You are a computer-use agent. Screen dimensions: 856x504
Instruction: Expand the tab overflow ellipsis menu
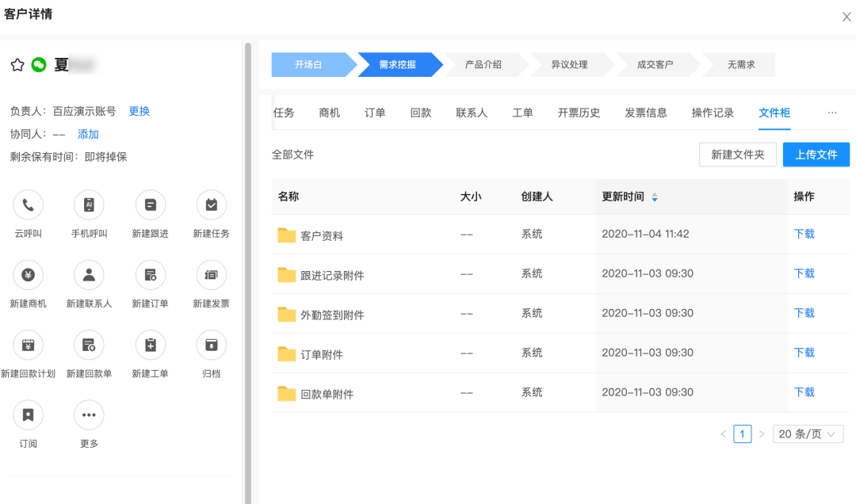pos(832,113)
